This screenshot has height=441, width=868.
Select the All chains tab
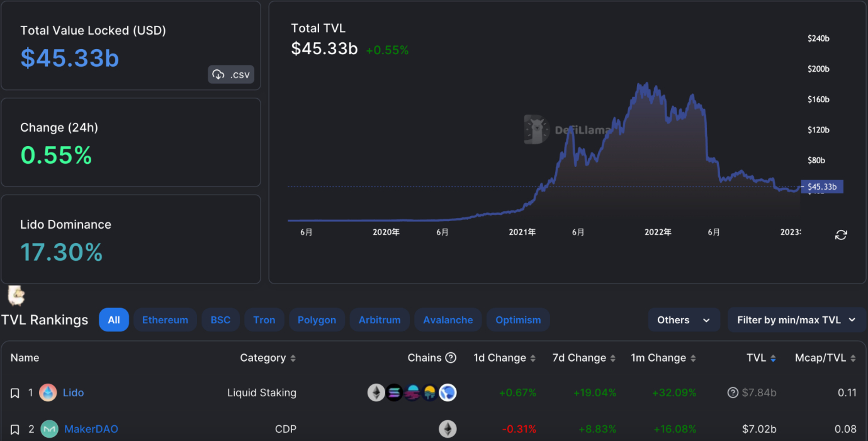pos(114,320)
